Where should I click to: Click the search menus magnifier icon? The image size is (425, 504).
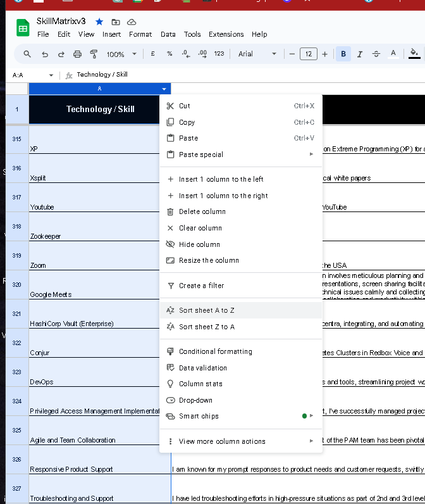click(27, 54)
